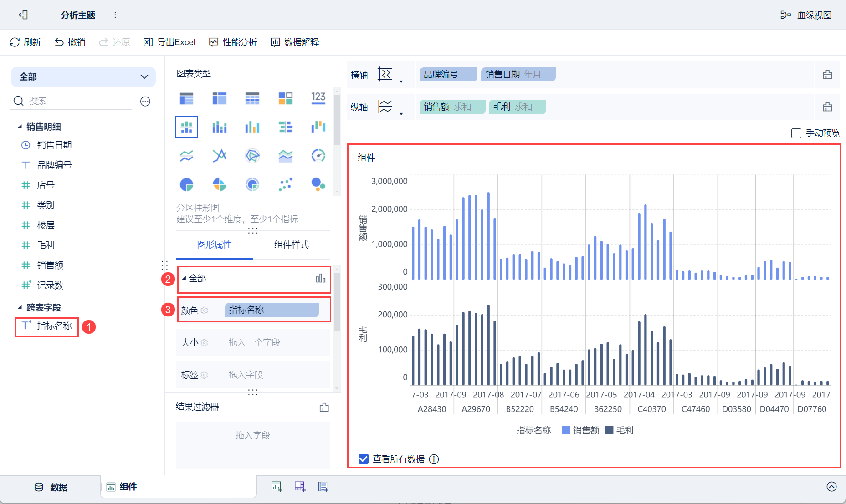Uncheck the 查看所有数据 checkbox

[364, 459]
